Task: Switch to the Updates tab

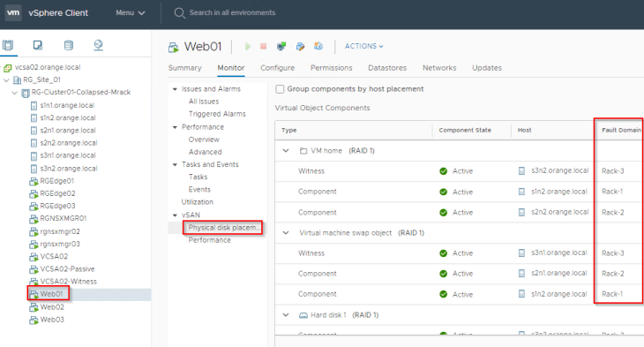Action: click(487, 68)
